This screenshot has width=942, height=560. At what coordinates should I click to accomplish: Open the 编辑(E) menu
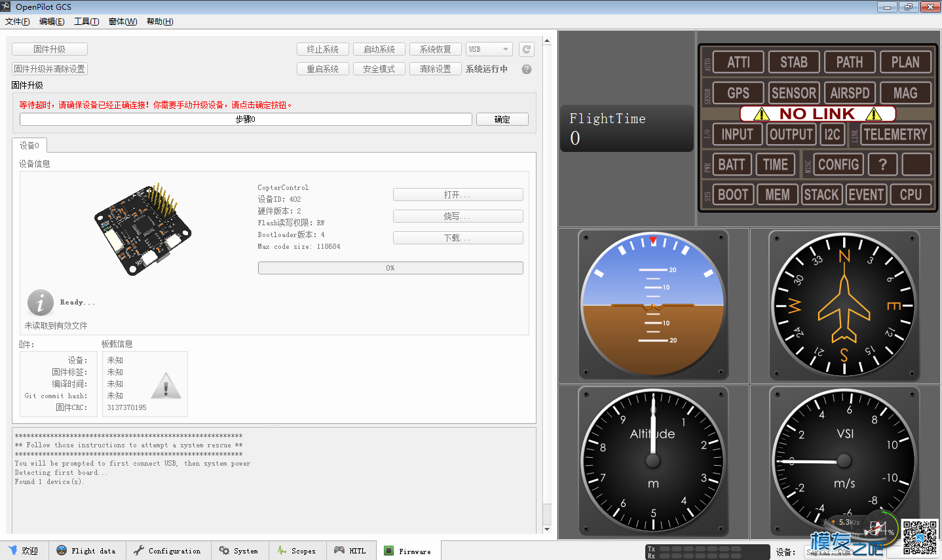coord(52,22)
